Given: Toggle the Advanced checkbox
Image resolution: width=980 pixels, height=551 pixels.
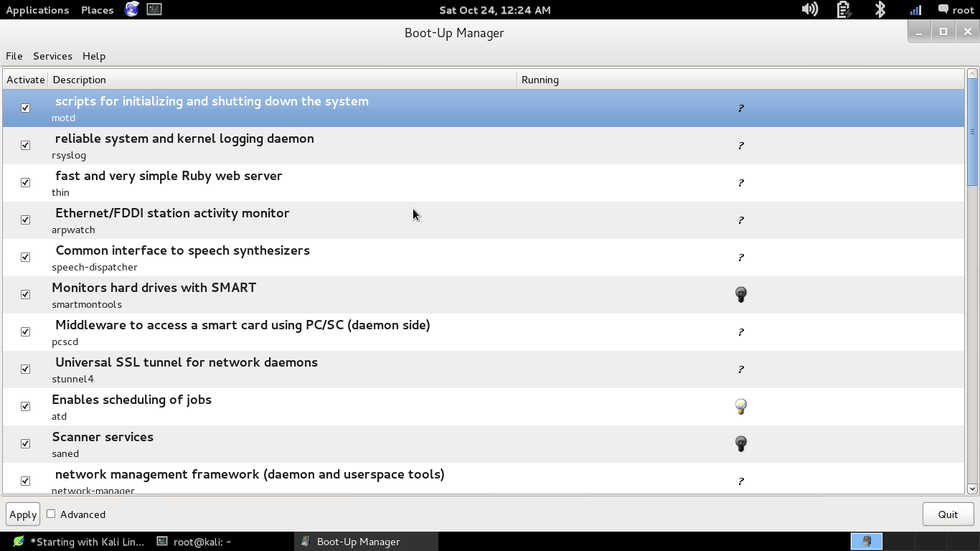Looking at the screenshot, I should (51, 514).
